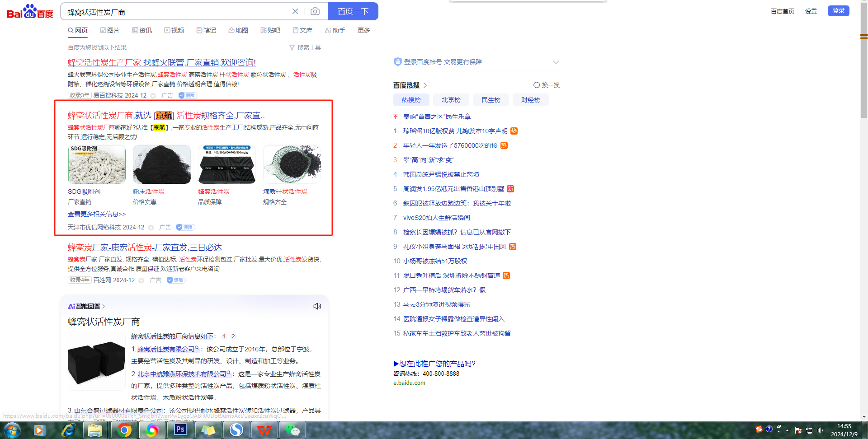
Task: Click the blue 登录 button
Action: point(839,11)
